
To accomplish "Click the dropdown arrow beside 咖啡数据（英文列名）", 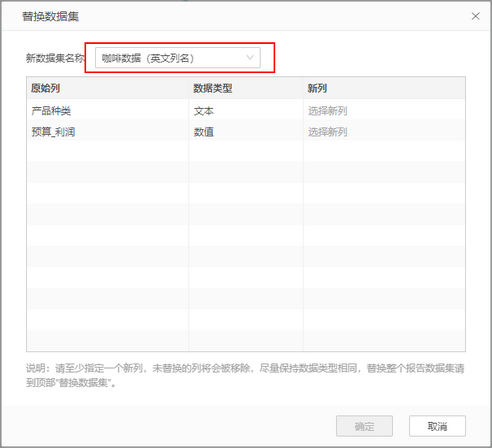I will pyautogui.click(x=250, y=58).
